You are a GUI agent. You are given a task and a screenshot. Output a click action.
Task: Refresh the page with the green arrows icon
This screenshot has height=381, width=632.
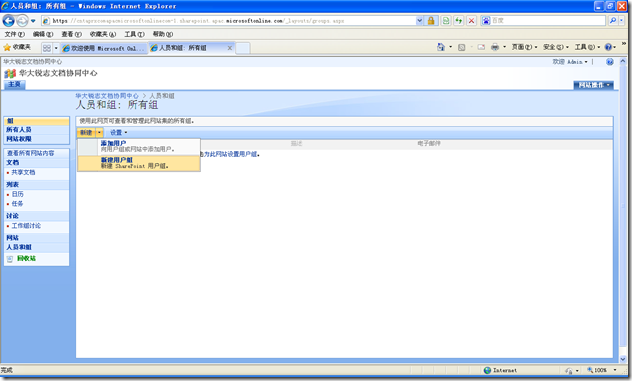[459, 21]
